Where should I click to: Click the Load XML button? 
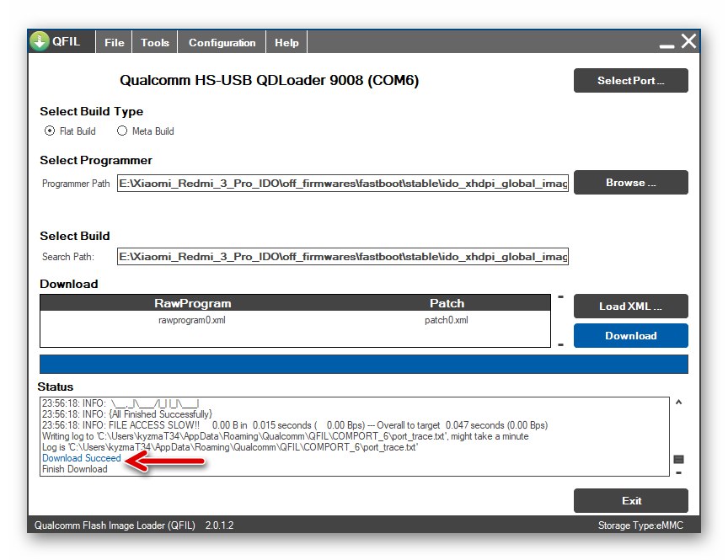(x=630, y=307)
